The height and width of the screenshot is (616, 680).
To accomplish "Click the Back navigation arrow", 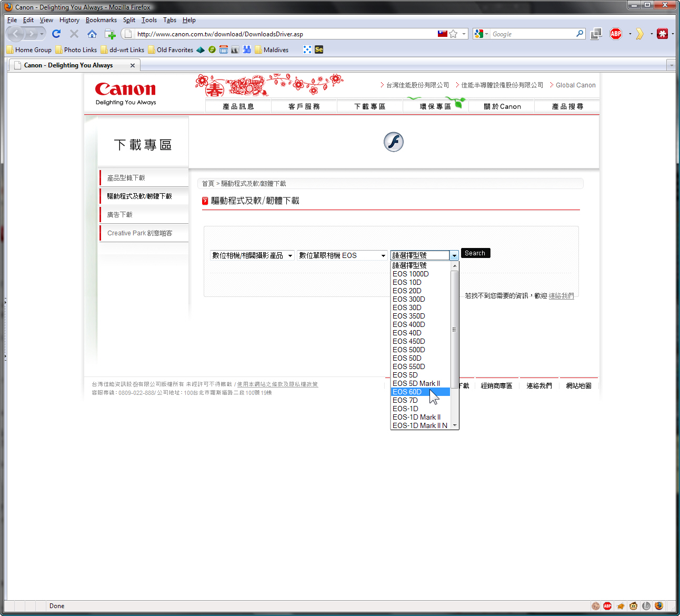I will pyautogui.click(x=16, y=34).
